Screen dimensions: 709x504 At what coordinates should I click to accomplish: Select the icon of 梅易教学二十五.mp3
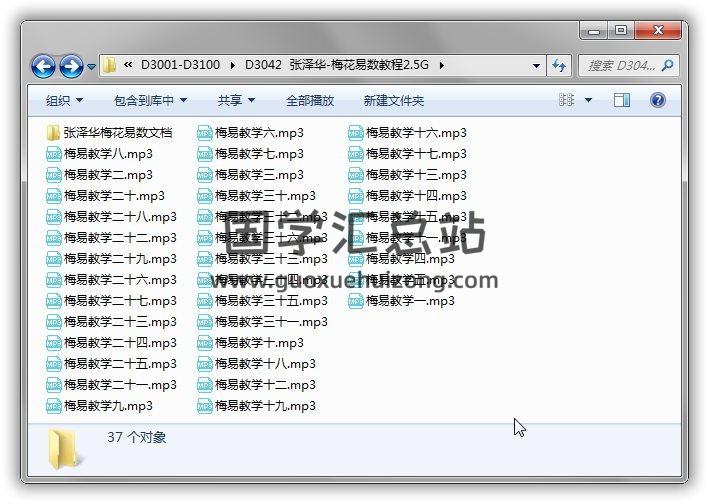point(53,364)
